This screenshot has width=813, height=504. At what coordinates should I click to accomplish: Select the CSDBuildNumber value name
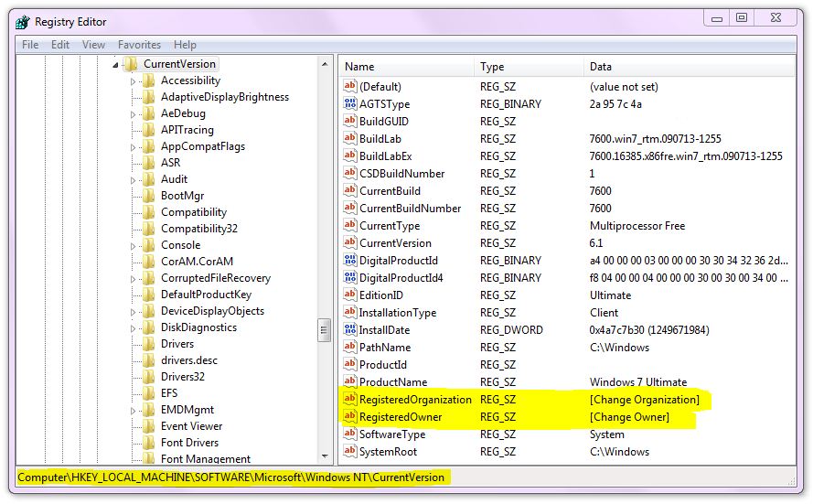click(x=401, y=174)
